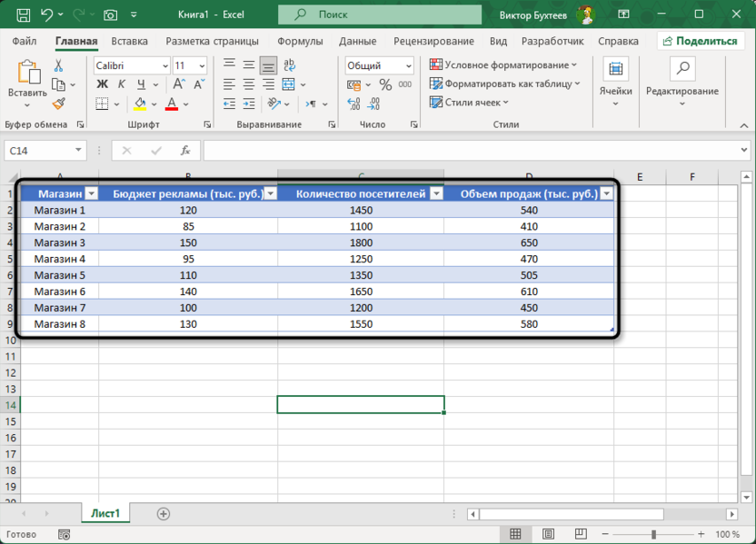Viewport: 756px width, 544px height.
Task: Click the Percent Style button
Action: click(x=385, y=84)
